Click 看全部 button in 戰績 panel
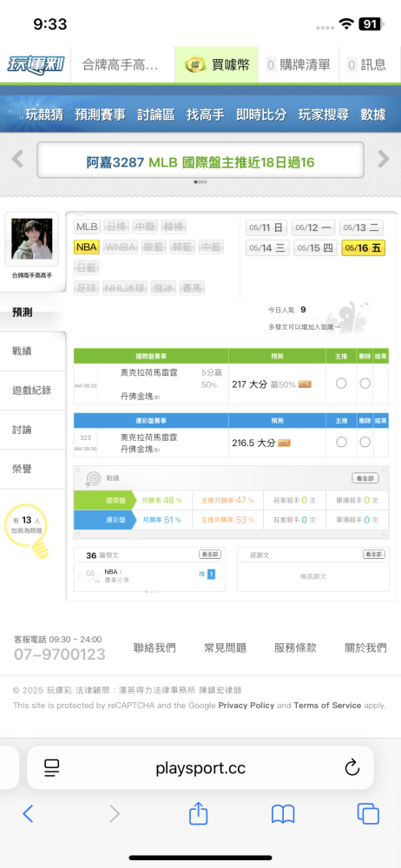401x868 pixels. pyautogui.click(x=365, y=477)
